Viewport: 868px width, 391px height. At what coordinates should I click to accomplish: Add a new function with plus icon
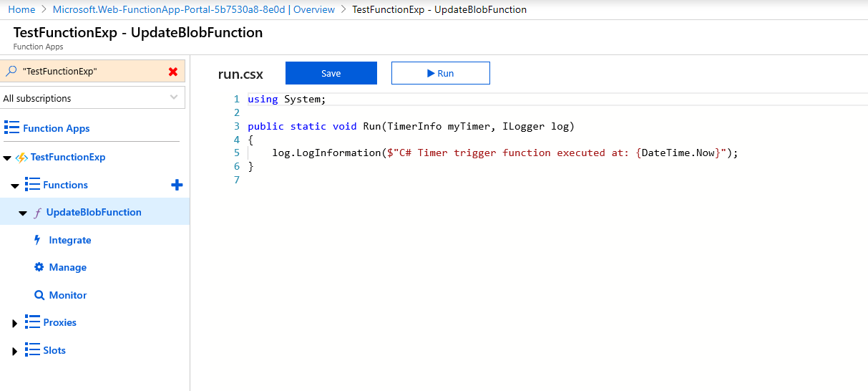(177, 185)
